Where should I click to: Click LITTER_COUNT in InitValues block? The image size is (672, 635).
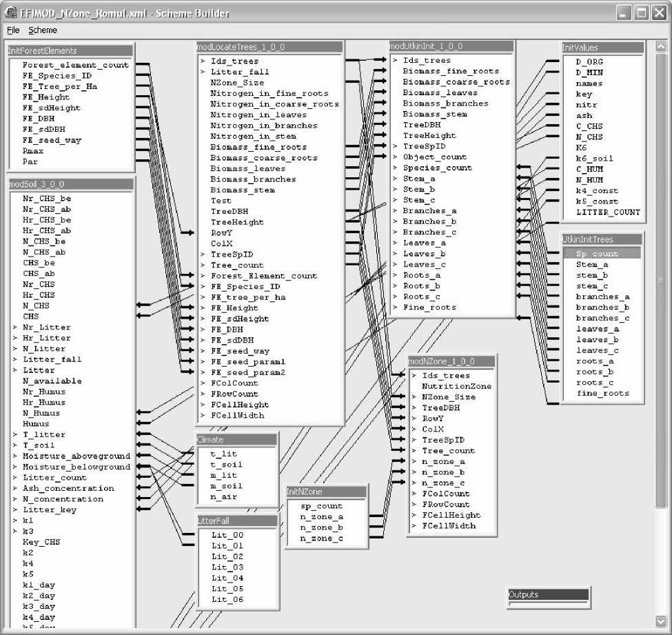tap(608, 212)
